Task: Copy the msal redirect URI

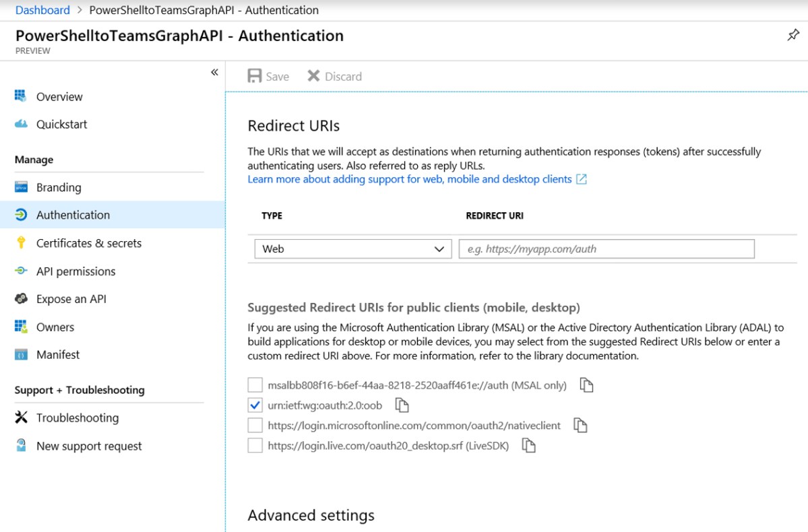Action: pos(587,385)
